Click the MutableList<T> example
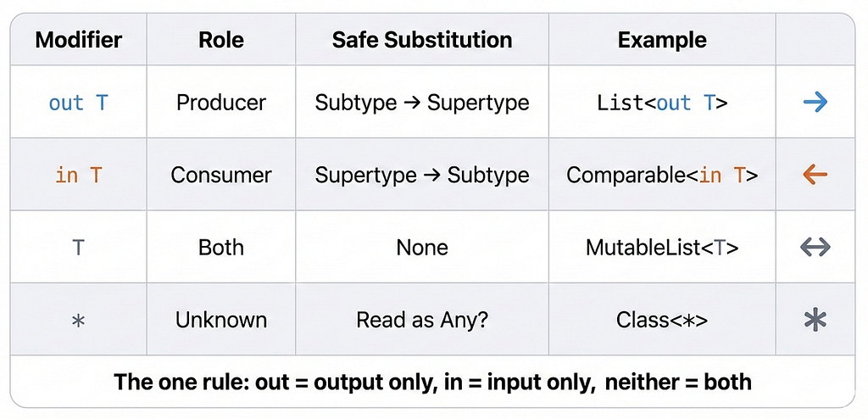868x419 pixels. [x=662, y=247]
